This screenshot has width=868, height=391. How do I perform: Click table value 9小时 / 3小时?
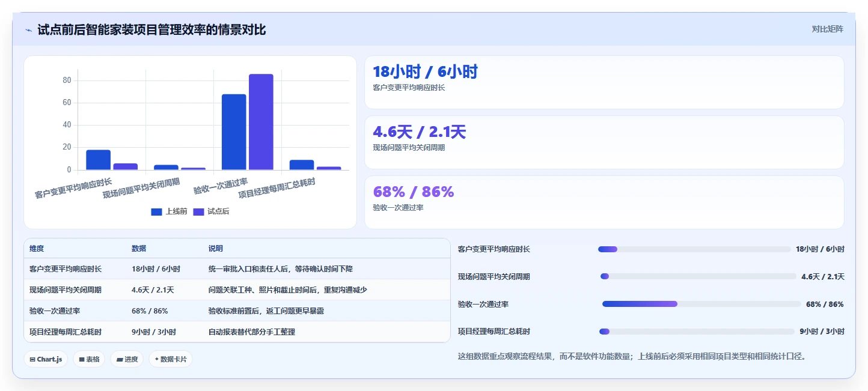click(x=154, y=332)
